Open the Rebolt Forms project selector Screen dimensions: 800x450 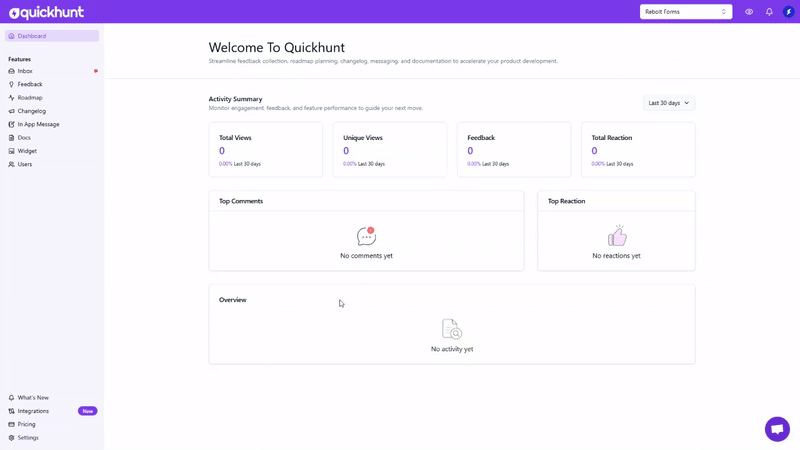coord(686,12)
